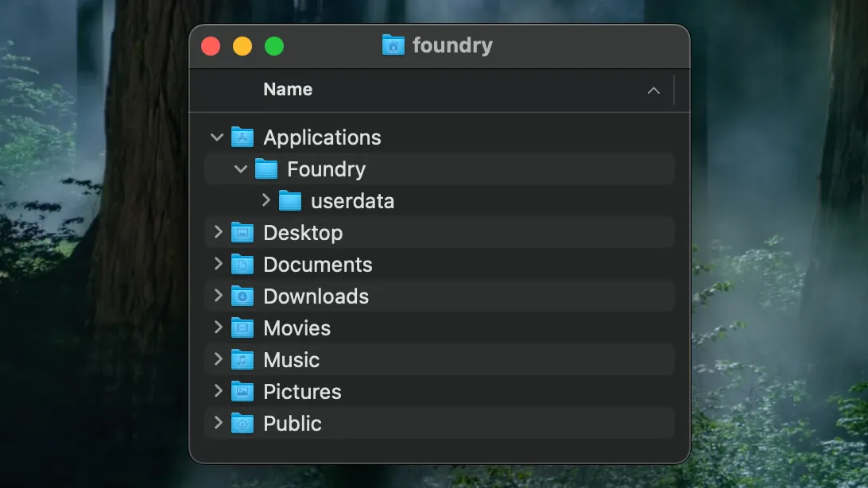Maximize the foundry window with green button
This screenshot has height=488, width=868.
point(274,46)
